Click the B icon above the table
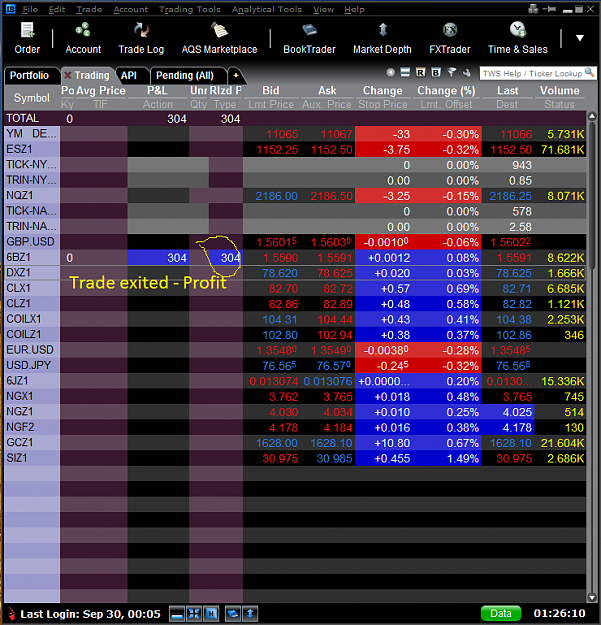The image size is (601, 625). pyautogui.click(x=436, y=72)
